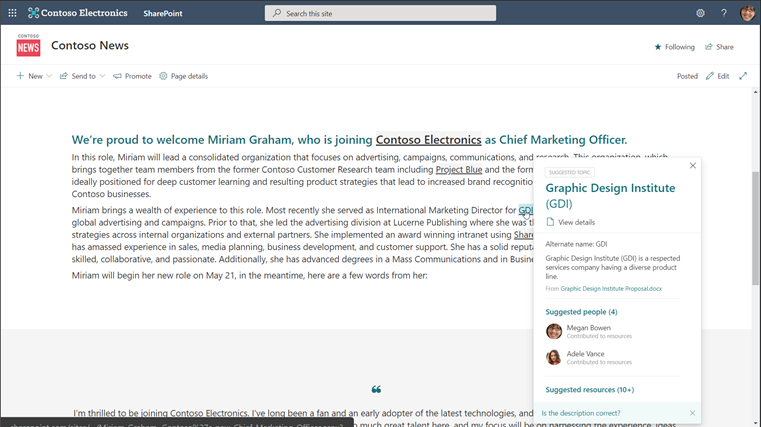Viewport: 761px width, 427px height.
Task: Open the Contoso News site title
Action: pyautogui.click(x=90, y=46)
